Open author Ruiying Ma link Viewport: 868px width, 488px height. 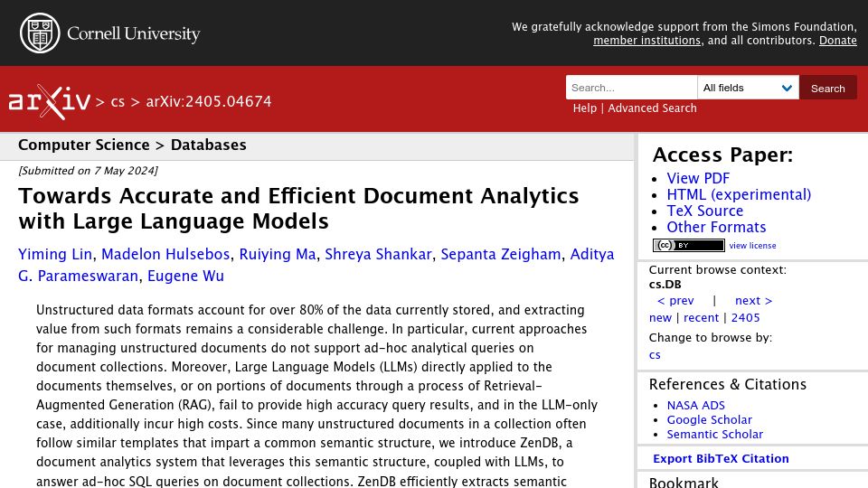[278, 254]
